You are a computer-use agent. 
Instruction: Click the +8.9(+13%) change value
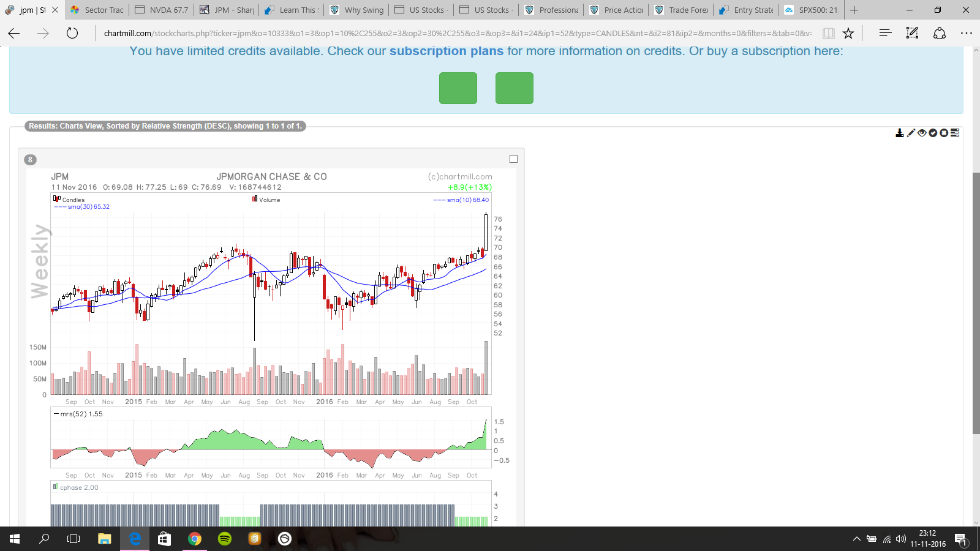470,187
